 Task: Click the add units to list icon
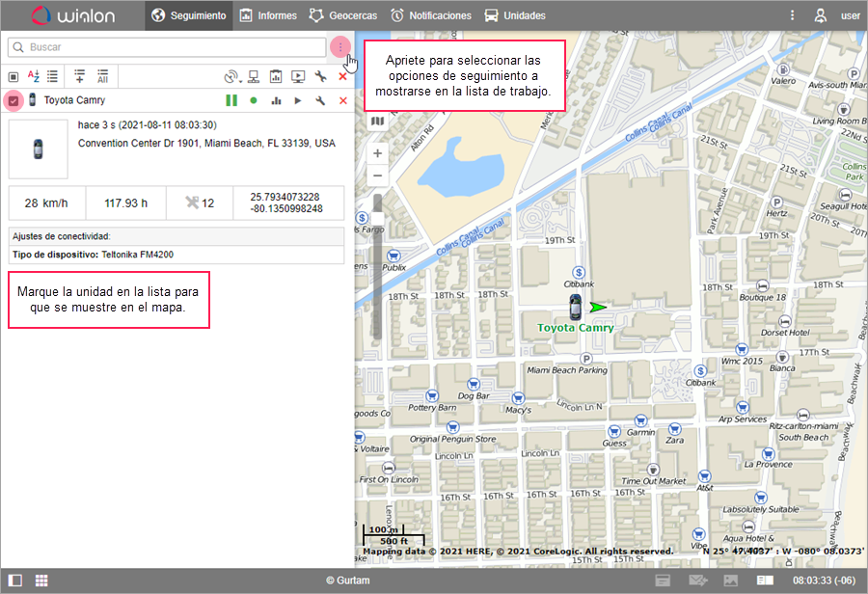79,76
